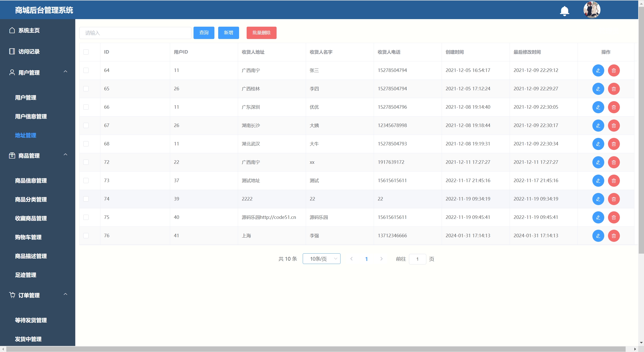Focus the 请输入 search input field
The height and width of the screenshot is (352, 644).
tap(135, 33)
